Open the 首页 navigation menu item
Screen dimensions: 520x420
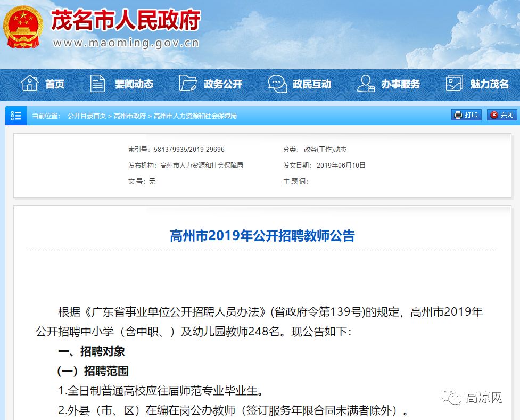pyautogui.click(x=55, y=84)
